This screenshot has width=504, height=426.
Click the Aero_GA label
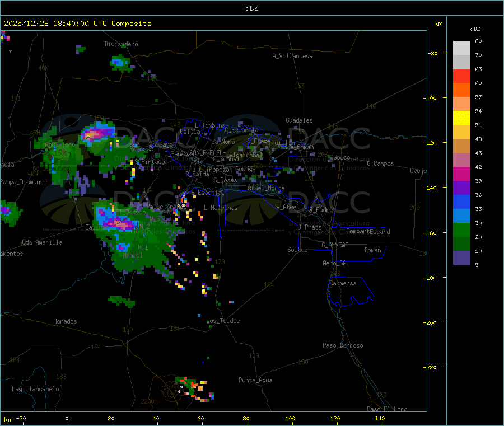334,263
